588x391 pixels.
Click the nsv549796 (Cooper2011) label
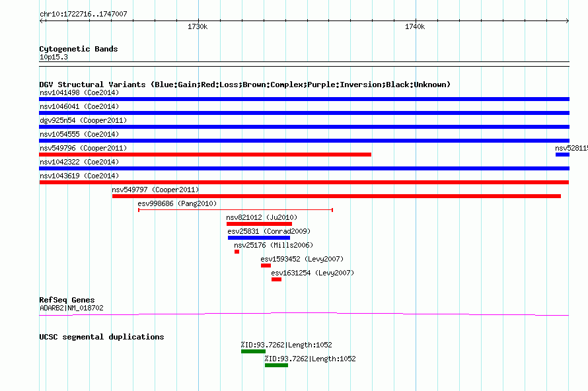83,148
